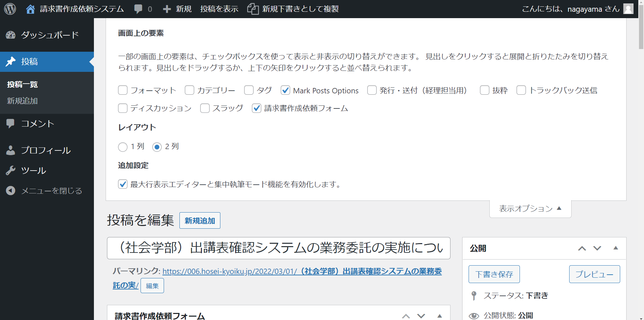The width and height of the screenshot is (644, 320).
Task: Click the 下書き保存 button
Action: pyautogui.click(x=494, y=274)
